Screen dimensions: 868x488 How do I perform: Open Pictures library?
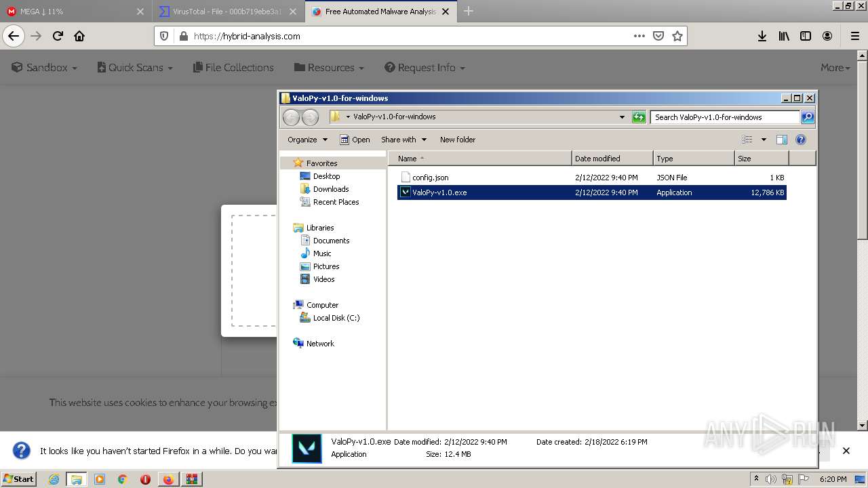(325, 266)
